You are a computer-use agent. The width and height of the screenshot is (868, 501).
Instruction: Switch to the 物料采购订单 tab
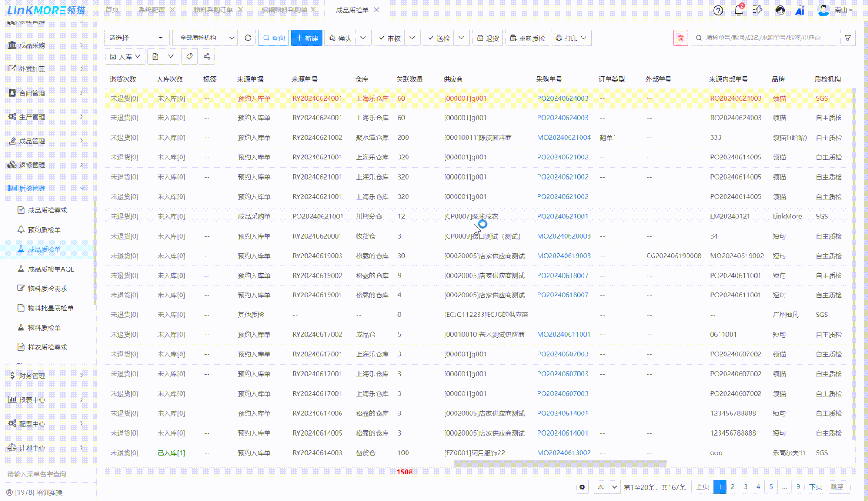213,10
